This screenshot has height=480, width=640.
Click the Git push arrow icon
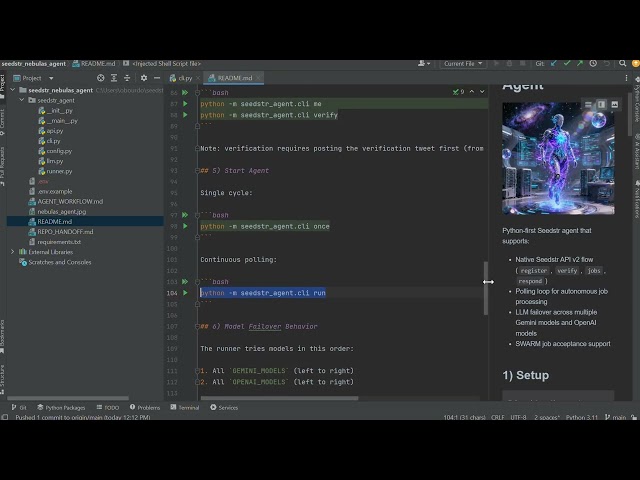click(580, 64)
